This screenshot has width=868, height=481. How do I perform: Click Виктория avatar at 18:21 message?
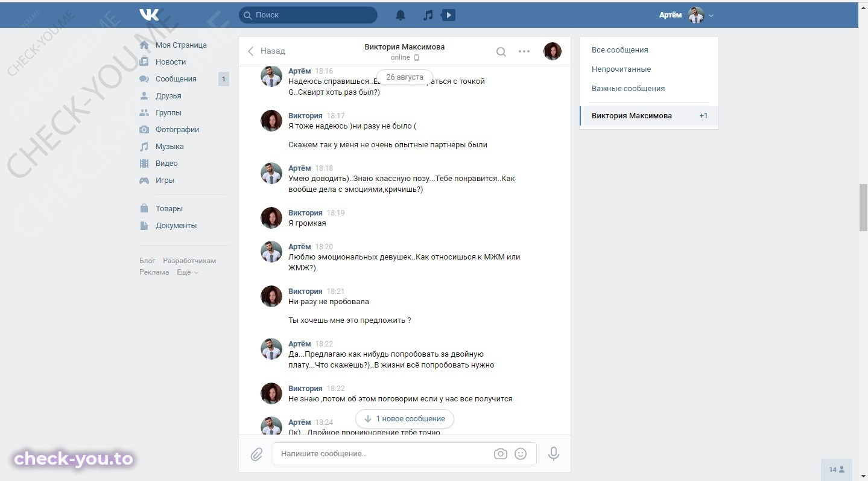(271, 296)
